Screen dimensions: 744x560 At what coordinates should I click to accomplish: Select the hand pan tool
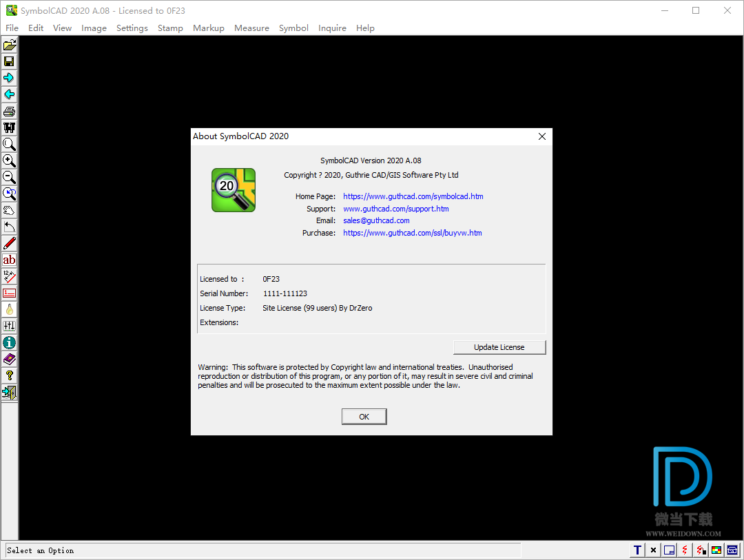(10, 211)
